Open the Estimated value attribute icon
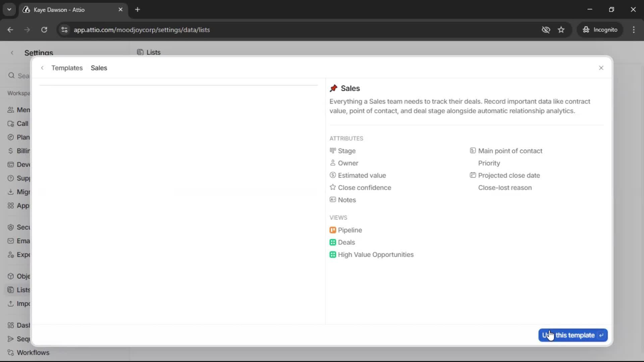The height and width of the screenshot is (362, 644). point(332,175)
